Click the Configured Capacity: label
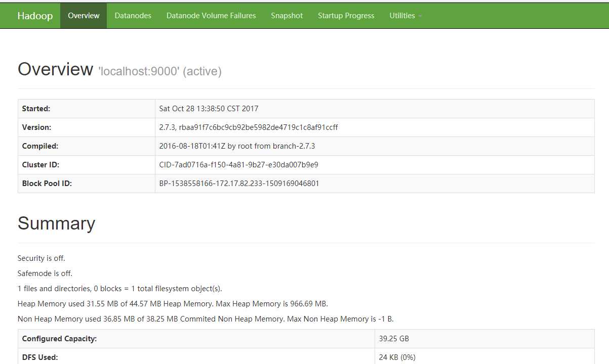 [x=59, y=339]
